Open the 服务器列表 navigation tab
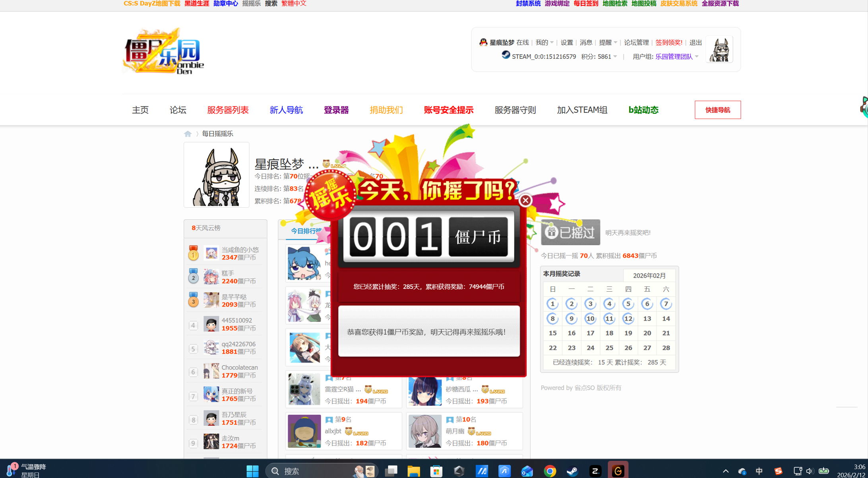The height and width of the screenshot is (478, 868). (228, 110)
